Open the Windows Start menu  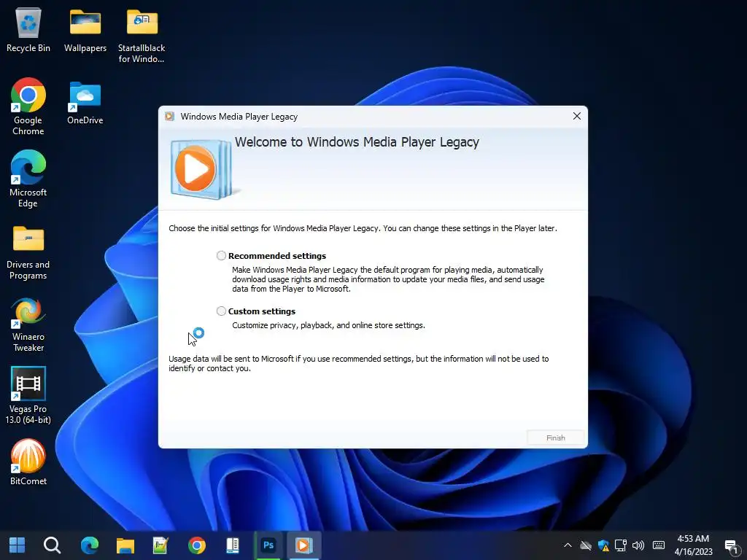[x=18, y=545]
